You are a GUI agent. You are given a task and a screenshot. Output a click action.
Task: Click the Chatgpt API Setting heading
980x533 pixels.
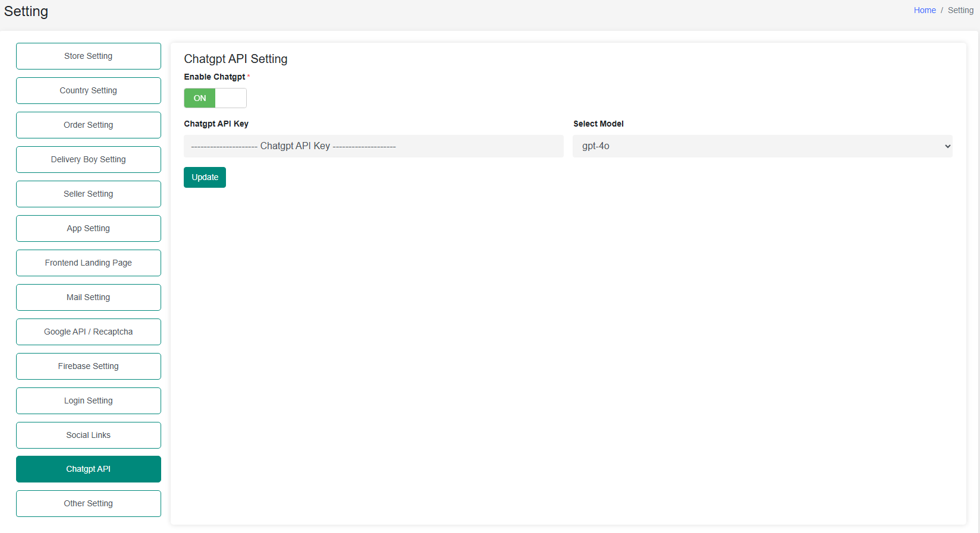pyautogui.click(x=235, y=59)
